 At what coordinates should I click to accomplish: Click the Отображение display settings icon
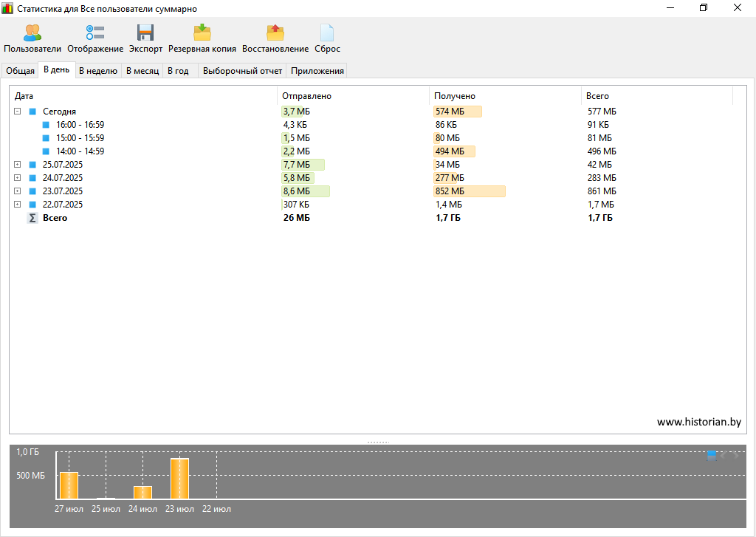(95, 33)
